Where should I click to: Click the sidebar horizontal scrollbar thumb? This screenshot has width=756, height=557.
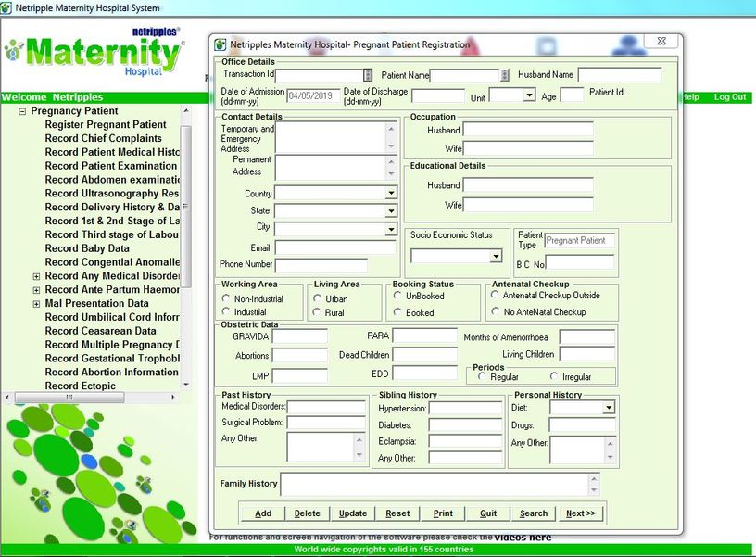click(x=69, y=398)
